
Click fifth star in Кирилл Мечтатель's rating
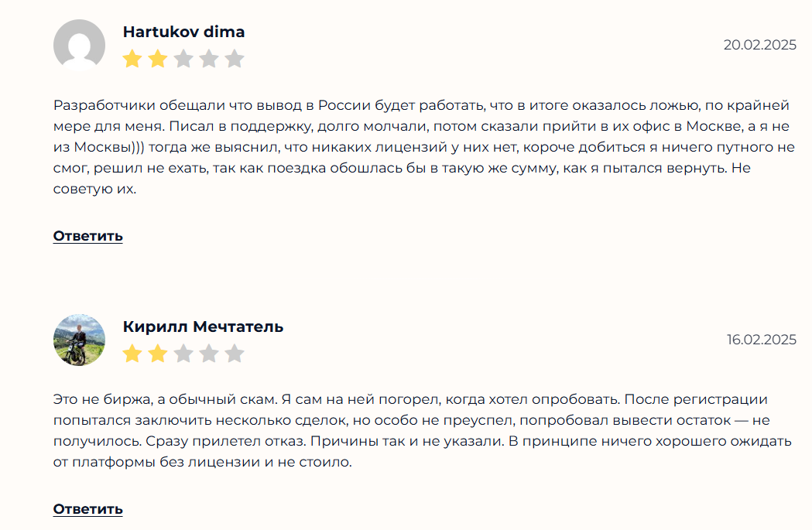click(235, 354)
